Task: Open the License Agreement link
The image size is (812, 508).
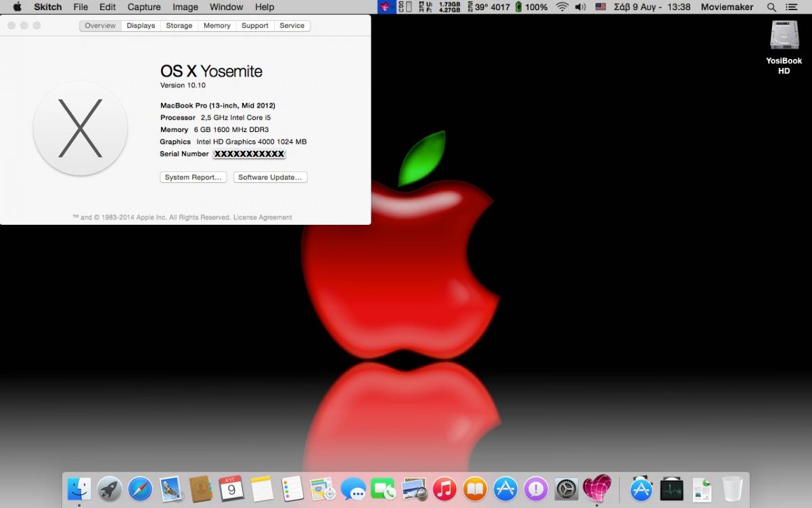Action: [x=263, y=217]
